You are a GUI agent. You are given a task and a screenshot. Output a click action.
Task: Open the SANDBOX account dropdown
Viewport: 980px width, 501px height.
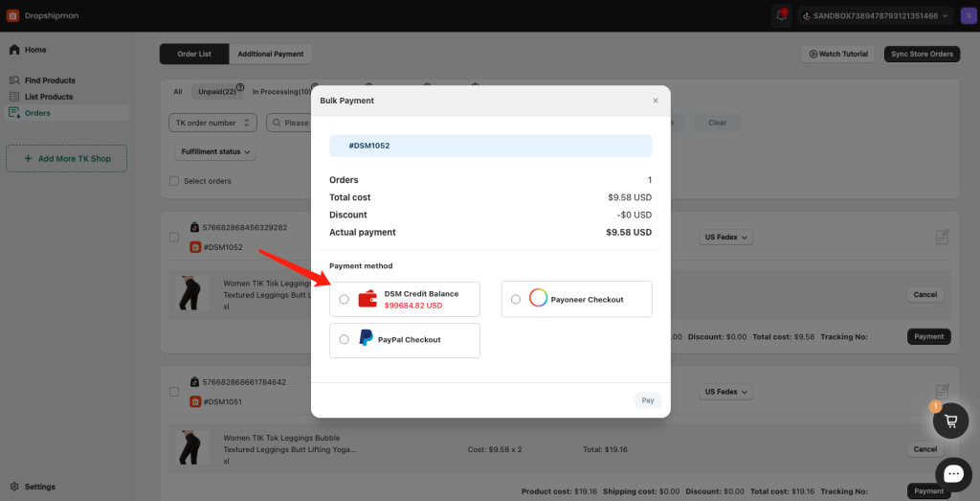pos(876,15)
